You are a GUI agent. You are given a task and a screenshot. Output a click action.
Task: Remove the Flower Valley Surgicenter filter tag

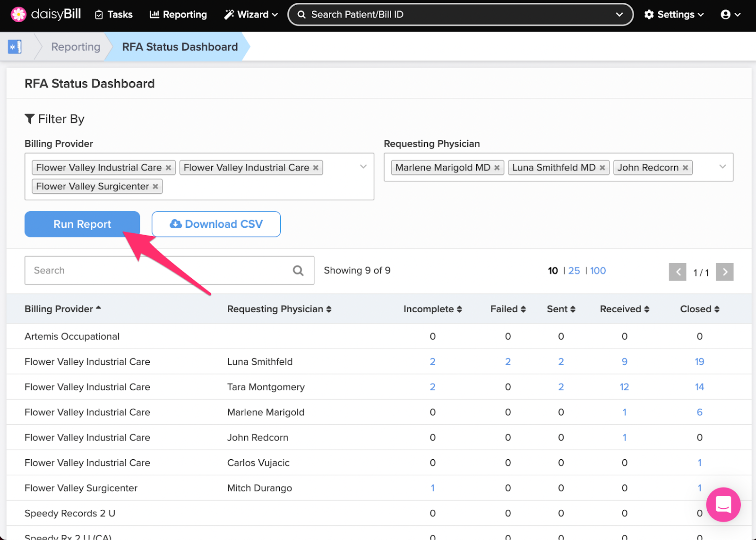click(155, 186)
